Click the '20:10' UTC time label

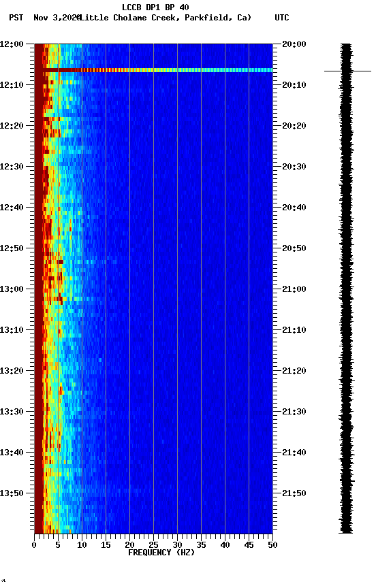[x=294, y=85]
